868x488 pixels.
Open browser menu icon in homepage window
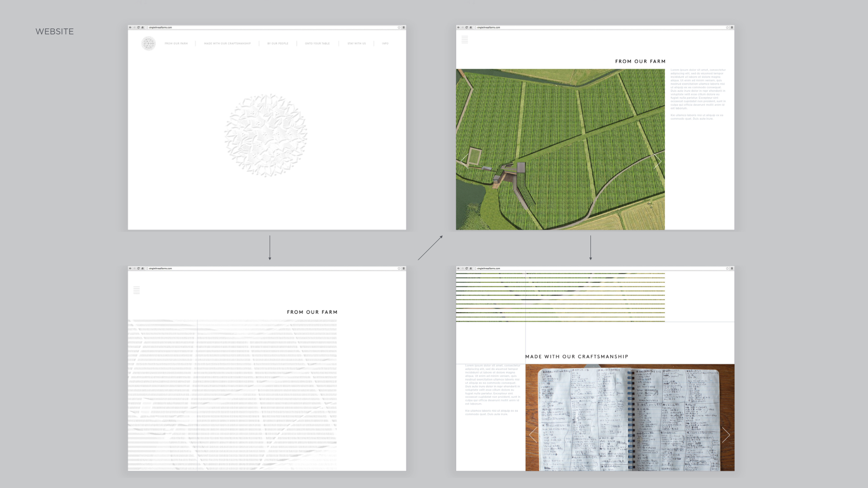tap(404, 28)
